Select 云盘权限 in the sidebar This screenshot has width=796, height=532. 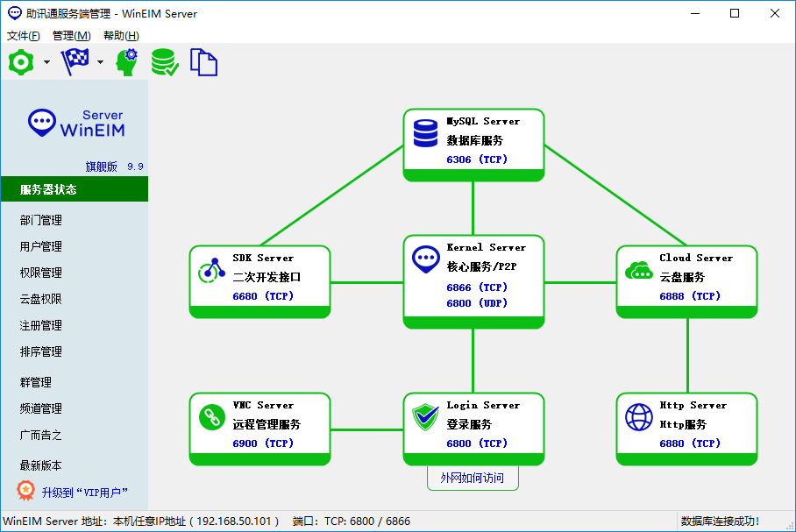pyautogui.click(x=41, y=299)
